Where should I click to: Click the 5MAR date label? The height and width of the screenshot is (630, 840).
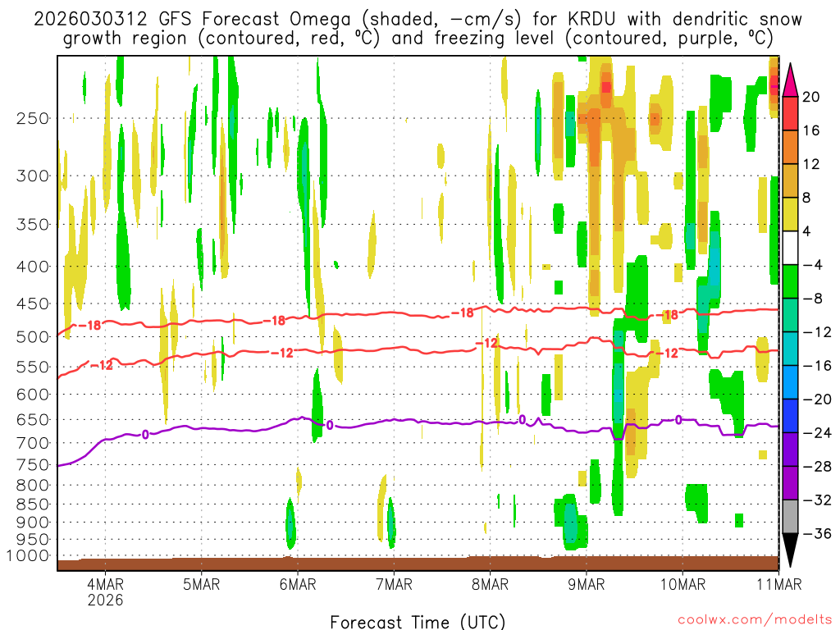point(202,584)
